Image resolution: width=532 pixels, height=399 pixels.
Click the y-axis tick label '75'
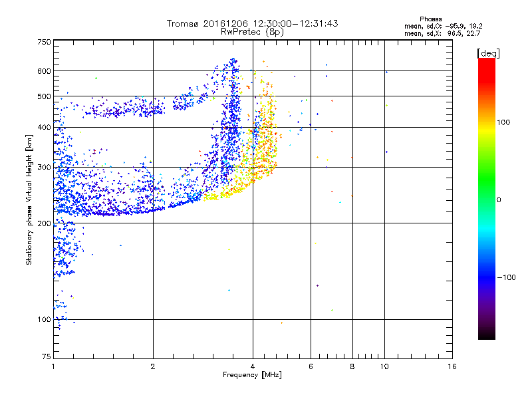click(x=47, y=356)
